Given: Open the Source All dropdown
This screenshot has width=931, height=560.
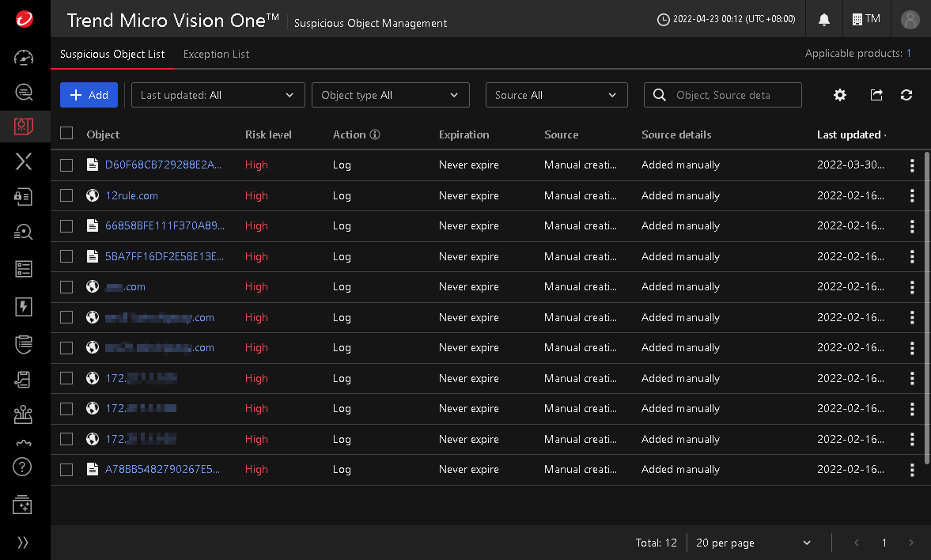Looking at the screenshot, I should (x=556, y=95).
